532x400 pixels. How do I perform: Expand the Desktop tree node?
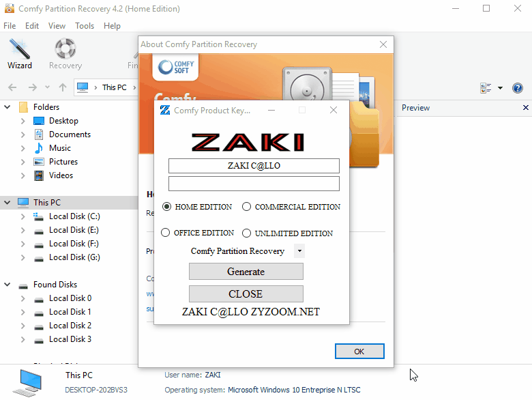point(23,121)
